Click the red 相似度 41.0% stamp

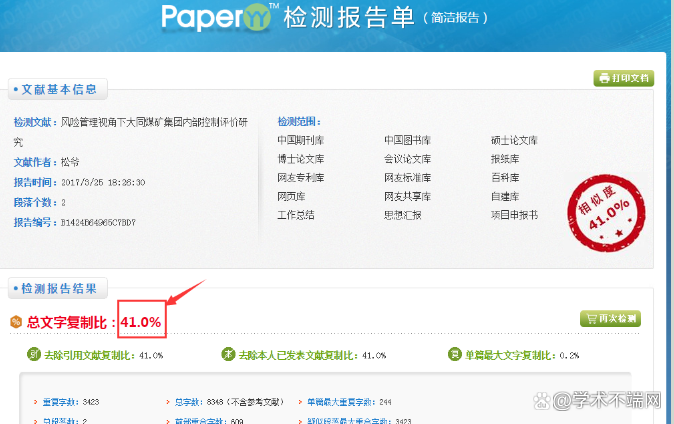(x=606, y=213)
